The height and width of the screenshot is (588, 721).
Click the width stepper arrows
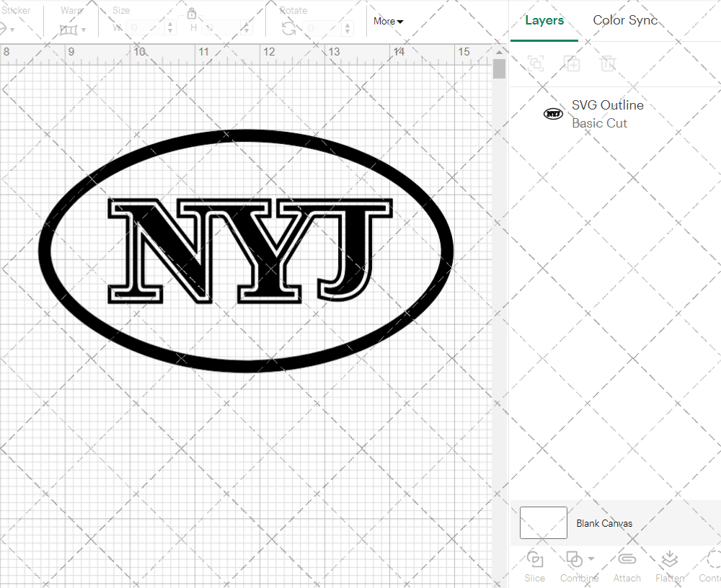(170, 28)
